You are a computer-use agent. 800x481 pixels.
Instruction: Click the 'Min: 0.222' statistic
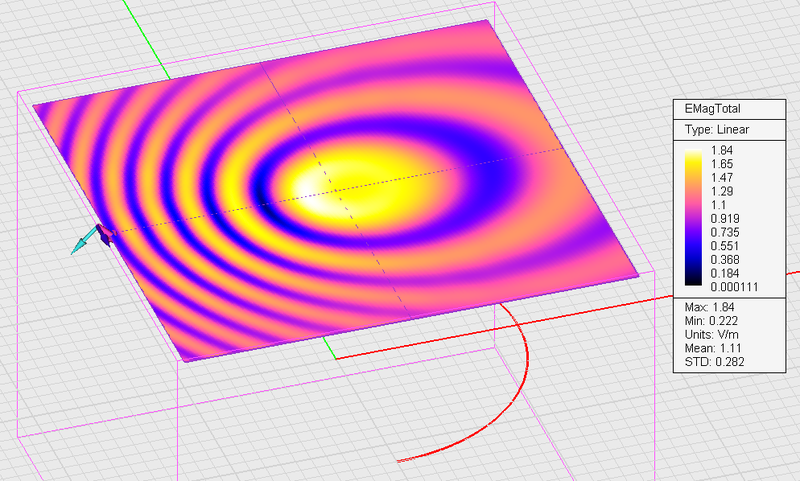[x=711, y=321]
